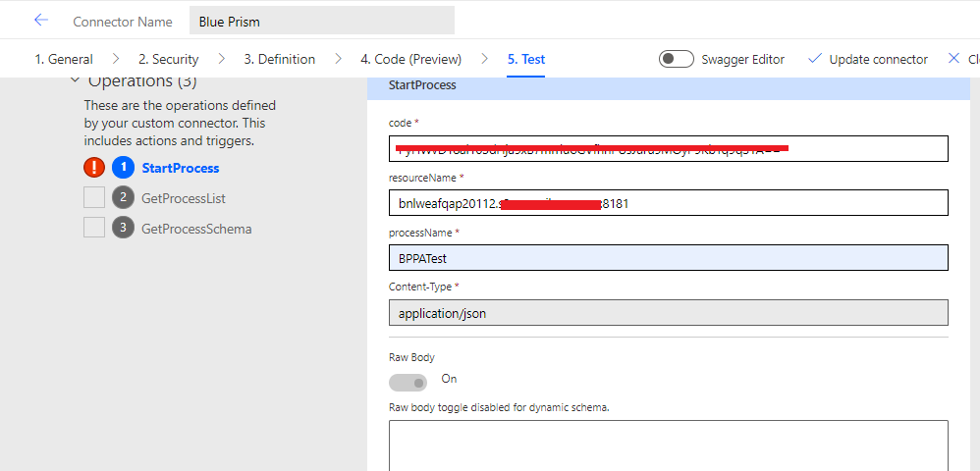
Task: Select the number 1 StartProcess badge
Action: [123, 168]
